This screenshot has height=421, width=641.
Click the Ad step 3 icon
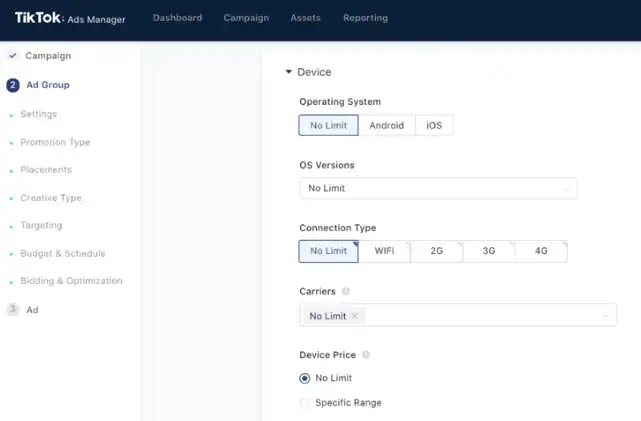click(13, 310)
